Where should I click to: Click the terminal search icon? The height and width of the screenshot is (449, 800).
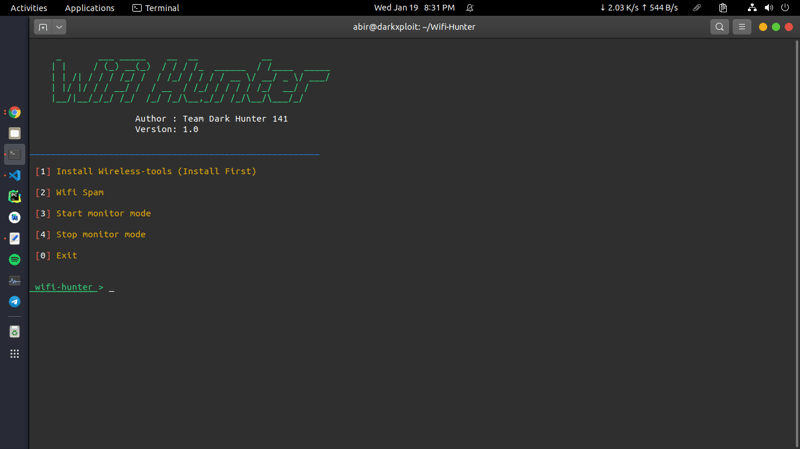click(719, 27)
